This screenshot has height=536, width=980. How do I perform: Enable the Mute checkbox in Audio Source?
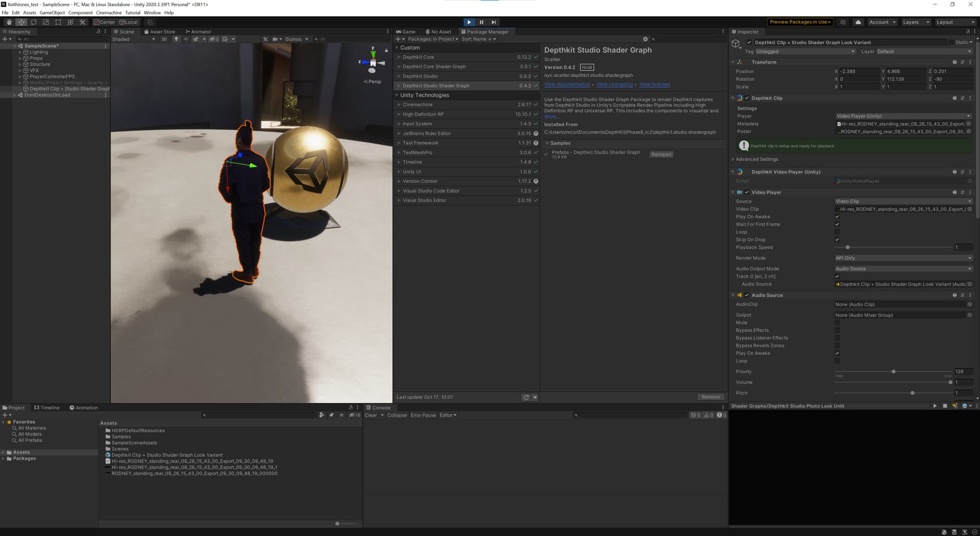pyautogui.click(x=837, y=323)
